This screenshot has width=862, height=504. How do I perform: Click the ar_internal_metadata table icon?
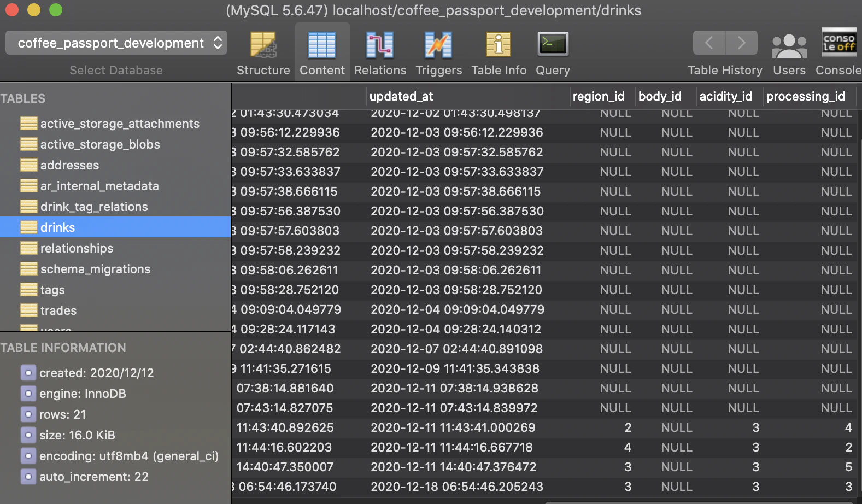[x=28, y=186]
